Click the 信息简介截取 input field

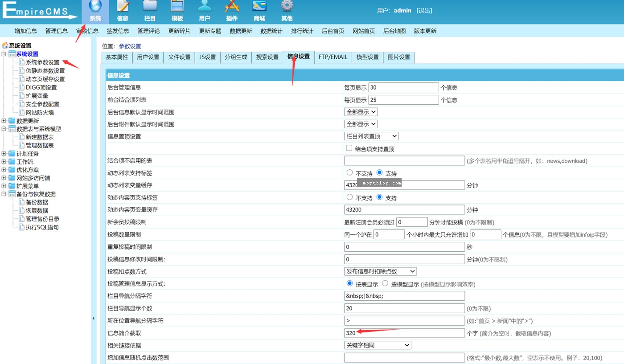click(403, 333)
